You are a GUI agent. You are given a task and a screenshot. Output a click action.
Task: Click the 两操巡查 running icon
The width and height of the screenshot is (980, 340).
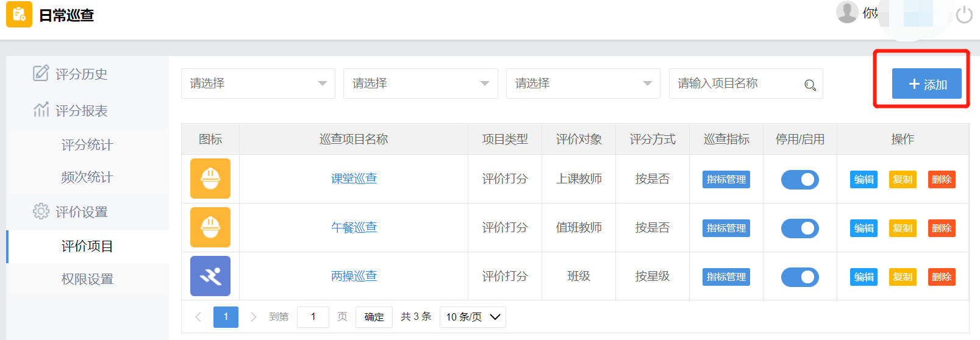pos(210,276)
